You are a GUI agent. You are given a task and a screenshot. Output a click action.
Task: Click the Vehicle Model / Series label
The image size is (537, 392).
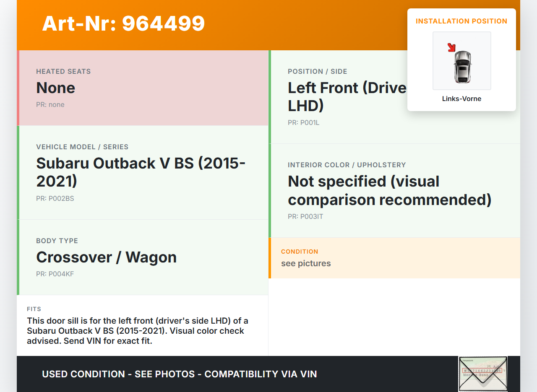pyautogui.click(x=82, y=147)
